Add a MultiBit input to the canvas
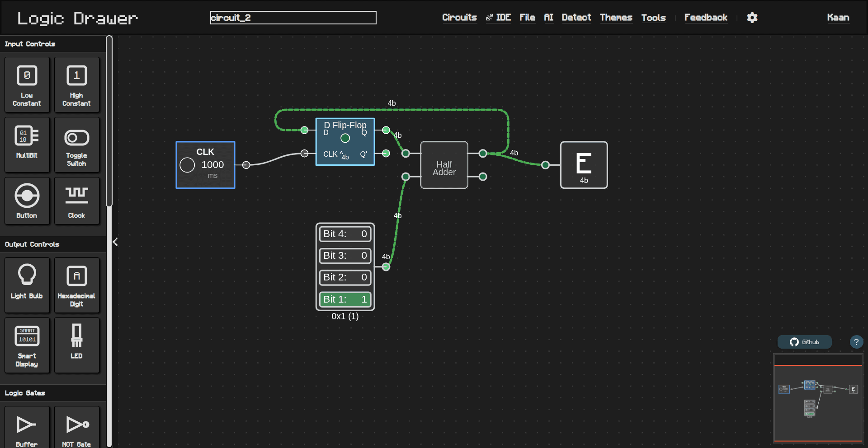Image resolution: width=868 pixels, height=448 pixels. pyautogui.click(x=27, y=145)
